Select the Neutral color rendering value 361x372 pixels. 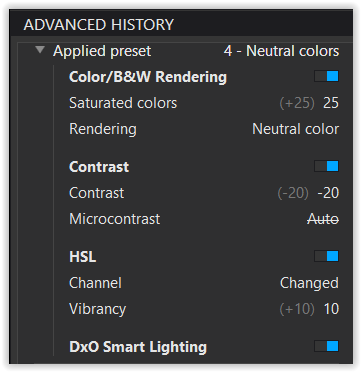(296, 129)
